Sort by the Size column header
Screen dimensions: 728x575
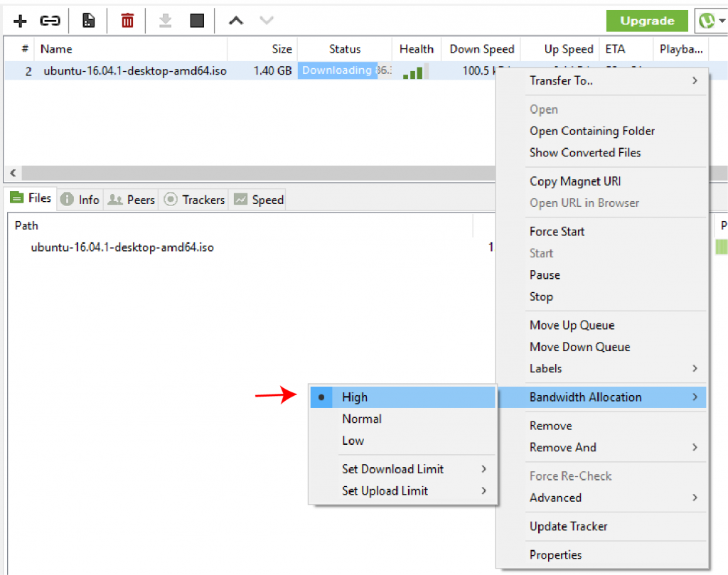(x=262, y=49)
